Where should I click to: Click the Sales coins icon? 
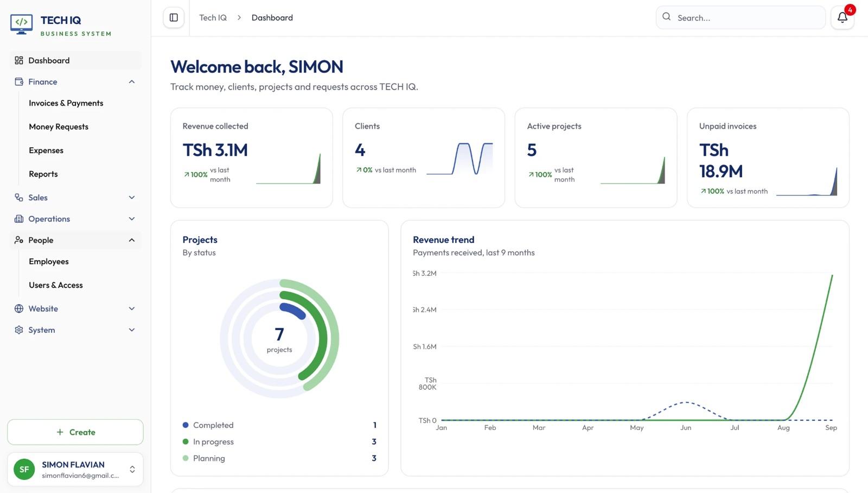(x=19, y=198)
